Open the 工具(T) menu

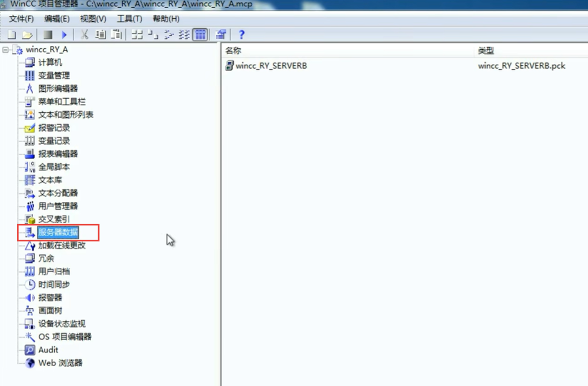tap(129, 19)
